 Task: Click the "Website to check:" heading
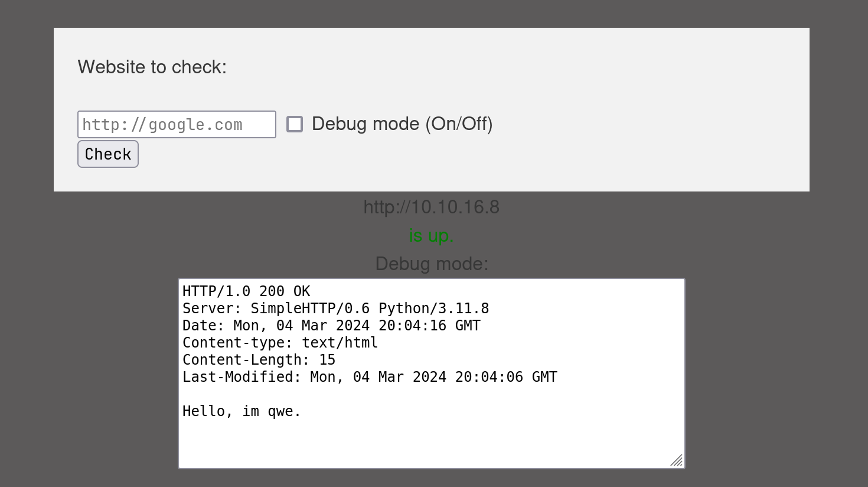(152, 67)
